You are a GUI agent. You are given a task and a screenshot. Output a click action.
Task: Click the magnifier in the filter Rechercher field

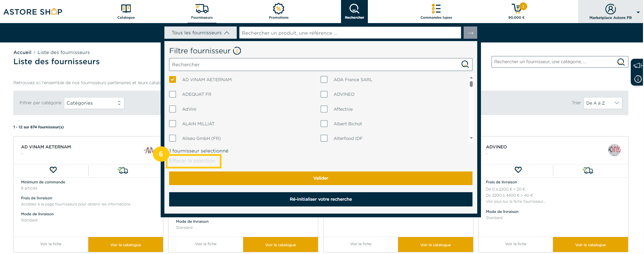[x=465, y=64]
